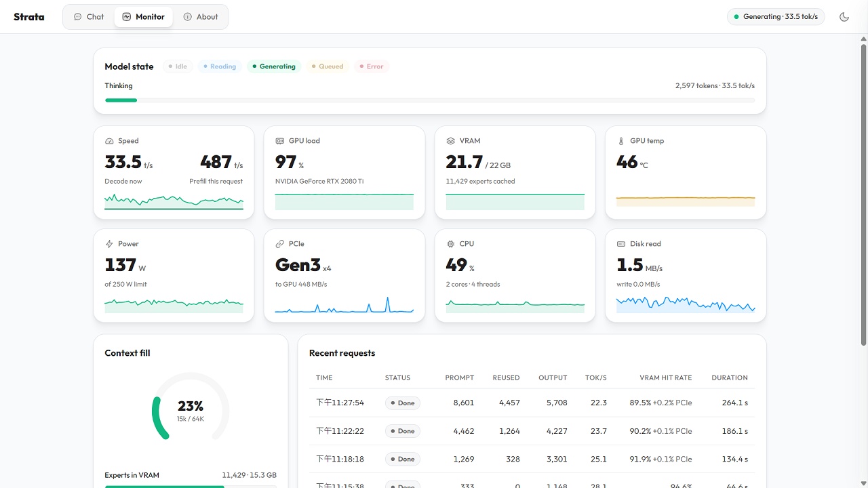Select the request row at 下午11:18:18

point(532,459)
